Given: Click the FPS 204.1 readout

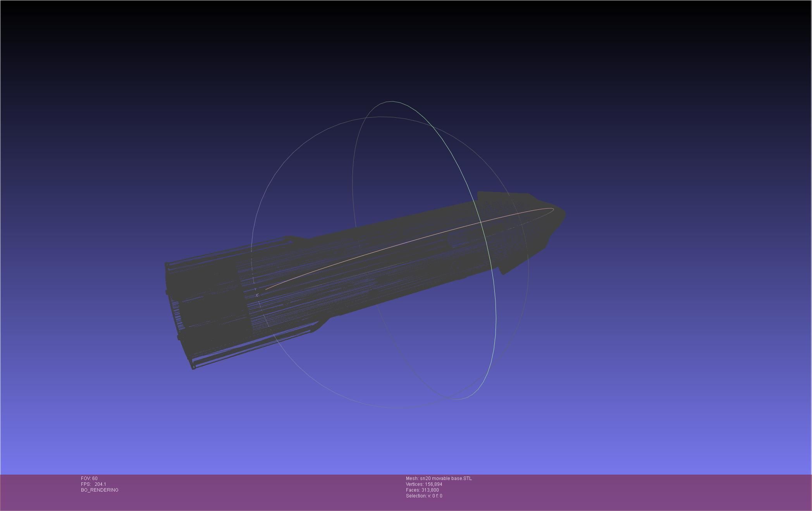Looking at the screenshot, I should pyautogui.click(x=93, y=484).
